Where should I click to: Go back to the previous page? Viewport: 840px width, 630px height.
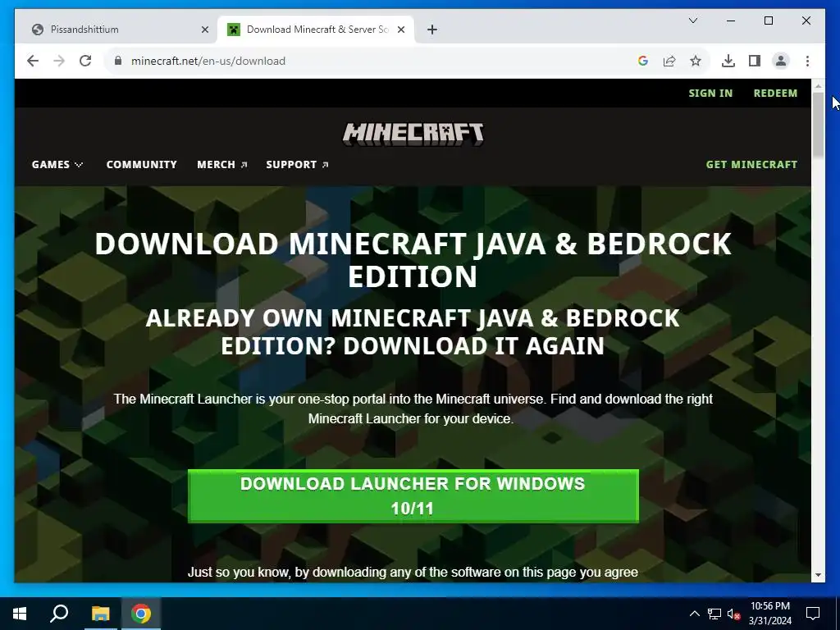pos(33,61)
